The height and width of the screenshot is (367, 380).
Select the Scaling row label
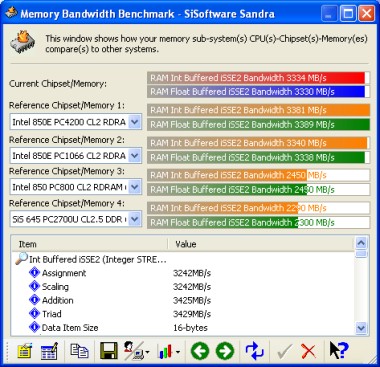55,287
